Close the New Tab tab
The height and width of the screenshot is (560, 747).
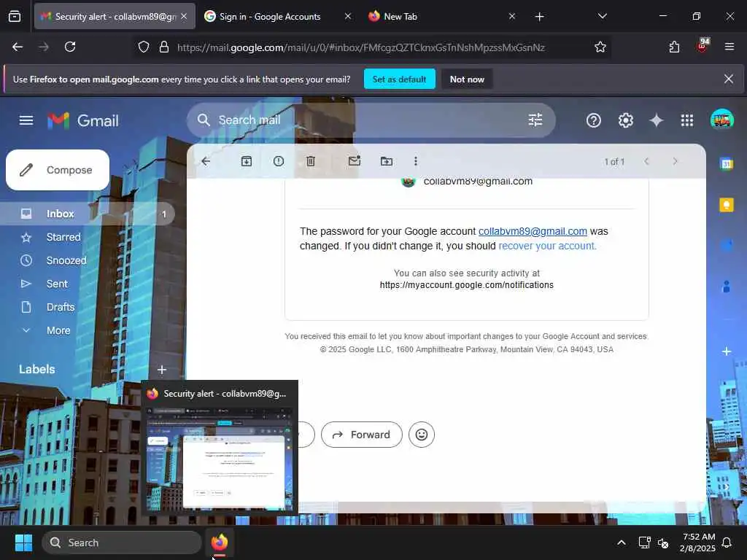511,16
